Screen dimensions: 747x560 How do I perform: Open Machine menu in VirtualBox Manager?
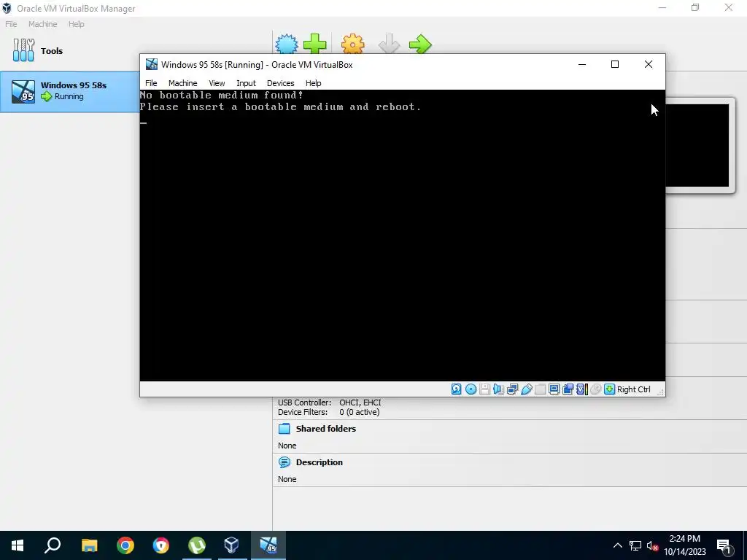(43, 24)
